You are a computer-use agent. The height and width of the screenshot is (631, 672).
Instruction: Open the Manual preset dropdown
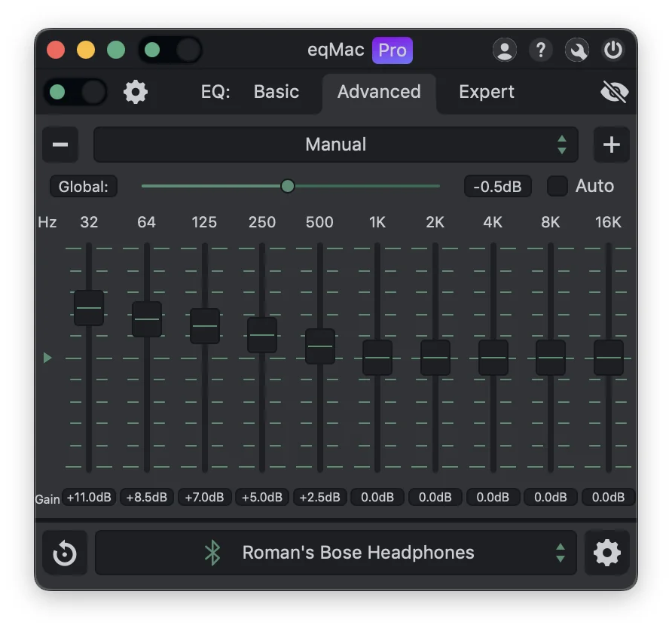tap(335, 145)
